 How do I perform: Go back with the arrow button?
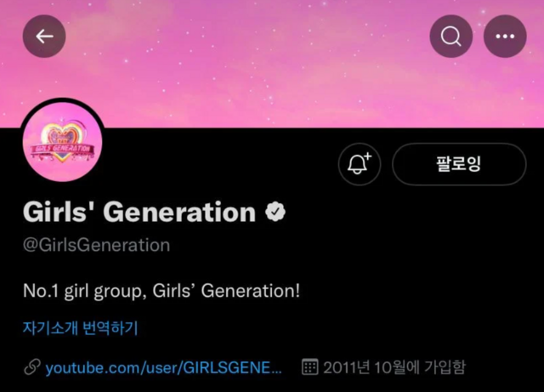pyautogui.click(x=44, y=36)
